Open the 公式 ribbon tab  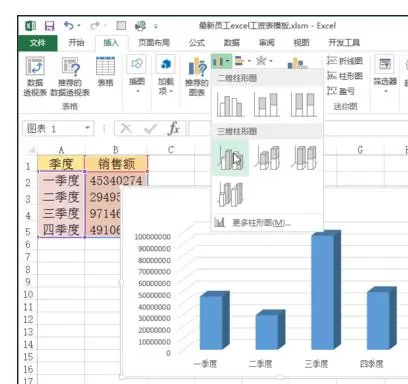coord(197,43)
